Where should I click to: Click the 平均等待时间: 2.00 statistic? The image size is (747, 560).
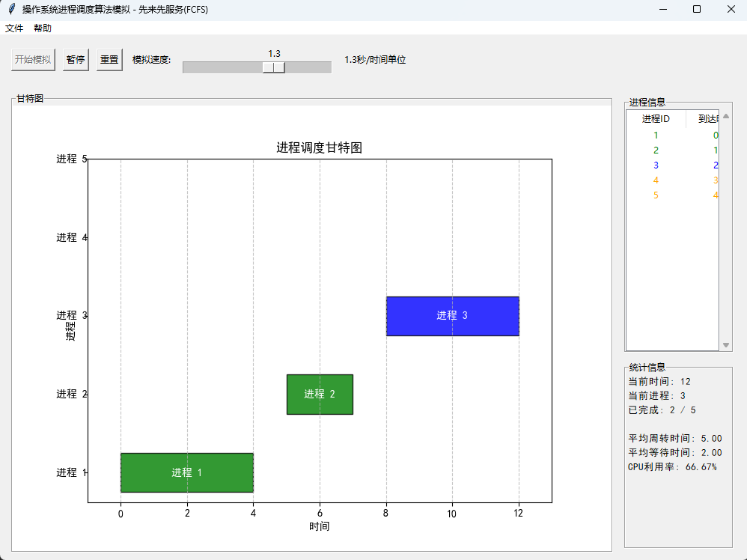pos(675,453)
